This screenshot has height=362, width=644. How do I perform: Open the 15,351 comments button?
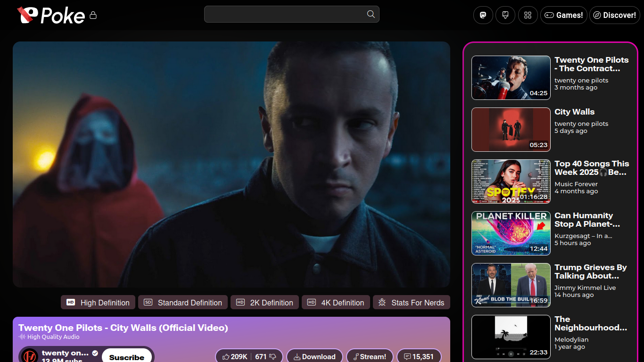click(419, 357)
